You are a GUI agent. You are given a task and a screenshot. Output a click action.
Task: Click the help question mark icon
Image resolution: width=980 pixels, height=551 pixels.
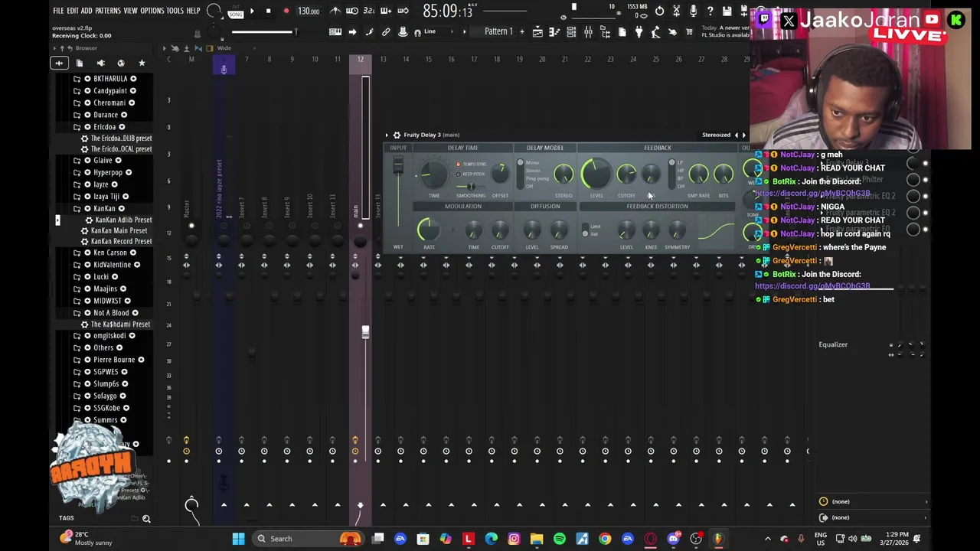(x=710, y=11)
